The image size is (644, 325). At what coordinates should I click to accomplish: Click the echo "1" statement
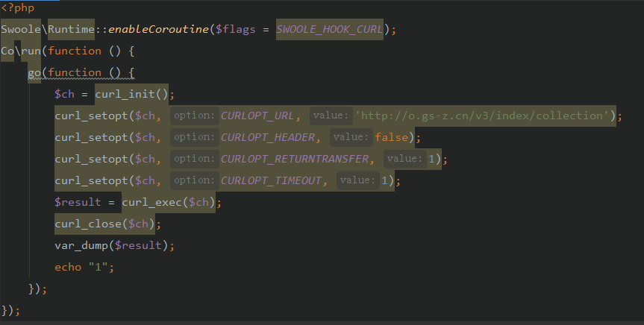pos(84,267)
